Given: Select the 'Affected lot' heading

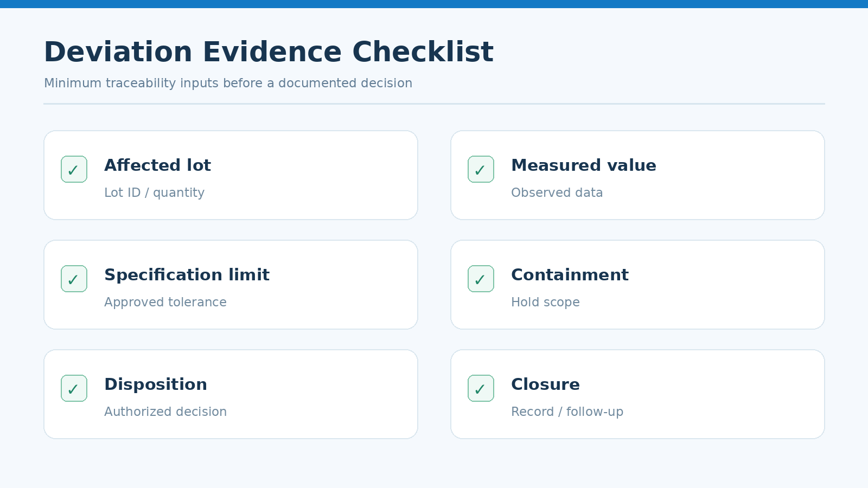Looking at the screenshot, I should (x=157, y=165).
